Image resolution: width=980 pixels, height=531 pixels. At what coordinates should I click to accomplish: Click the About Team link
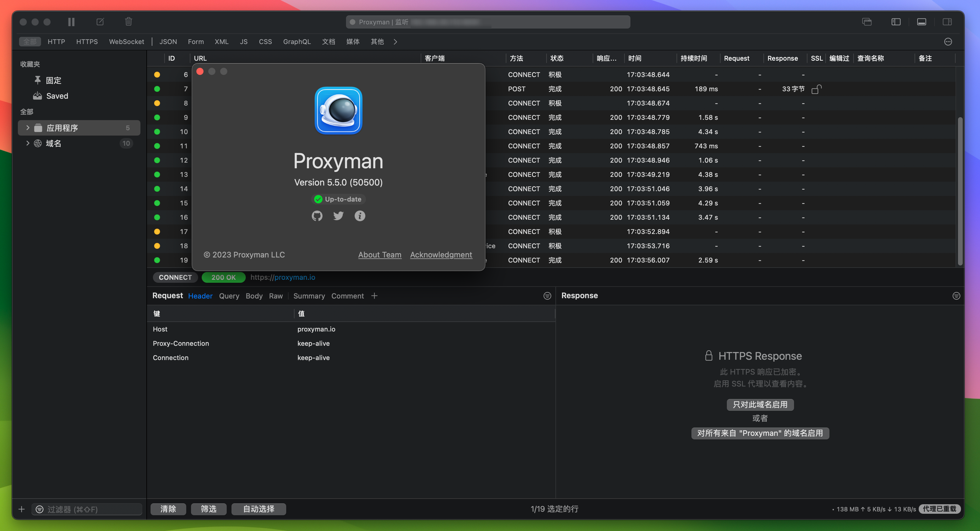(x=379, y=254)
